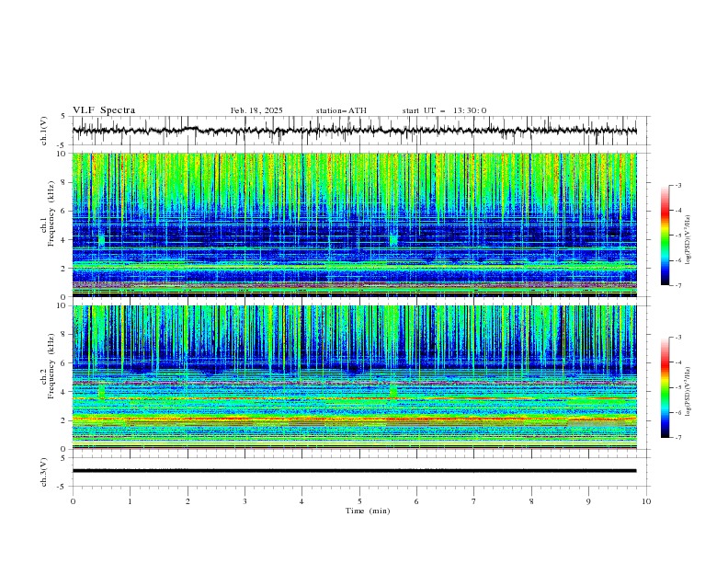Click the ch.2 spectrogram panel
The width and height of the screenshot is (728, 563).
point(354,377)
